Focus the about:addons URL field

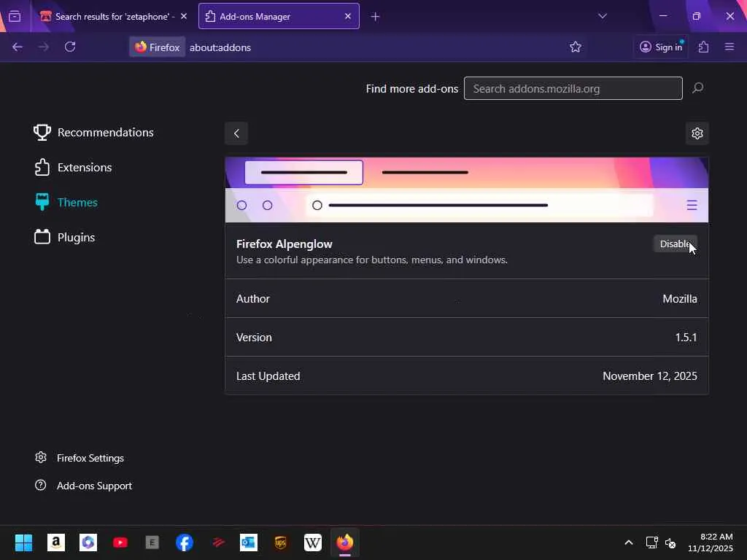pyautogui.click(x=220, y=47)
